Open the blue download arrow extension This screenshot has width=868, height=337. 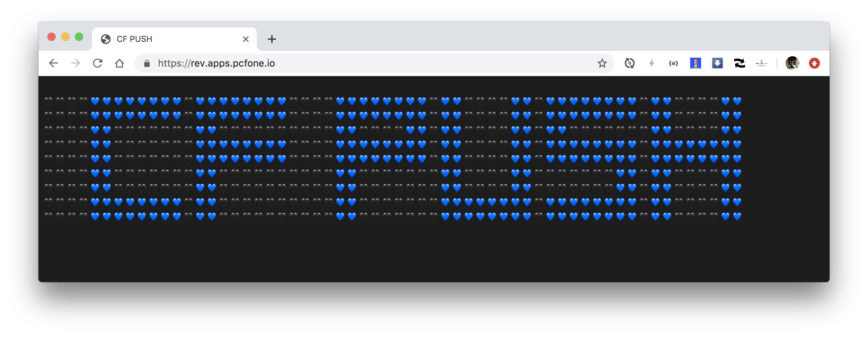718,63
